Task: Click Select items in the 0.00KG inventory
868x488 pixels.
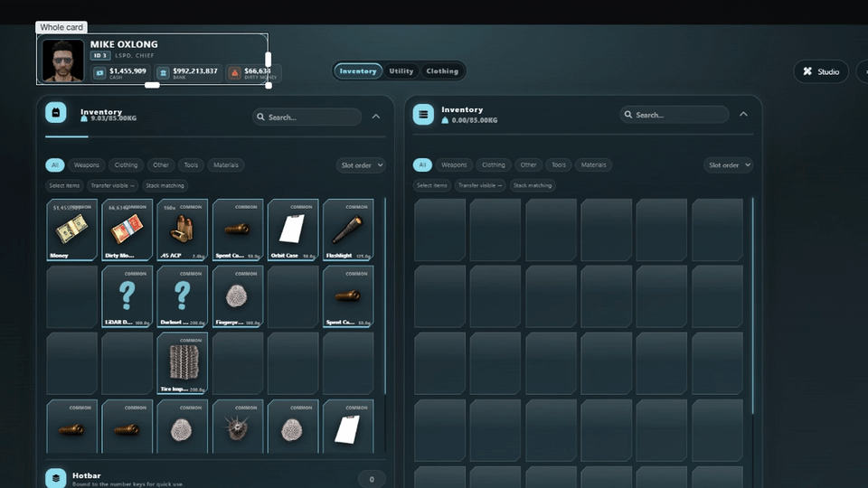Action: (432, 186)
